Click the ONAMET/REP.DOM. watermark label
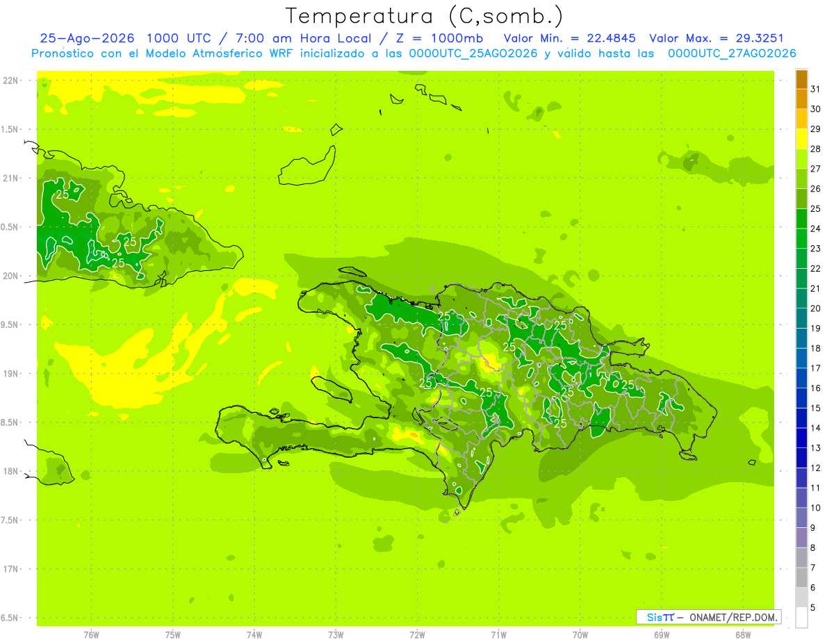 pos(733,617)
